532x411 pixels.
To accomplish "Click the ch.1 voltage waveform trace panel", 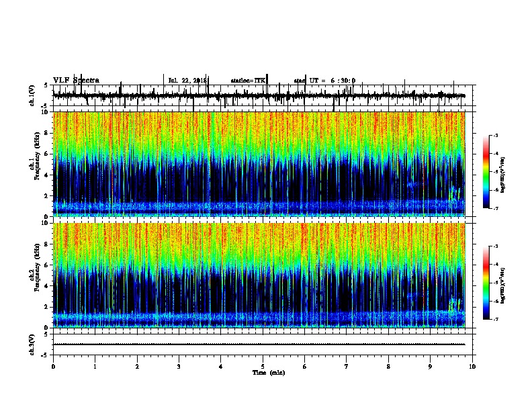I will (264, 95).
